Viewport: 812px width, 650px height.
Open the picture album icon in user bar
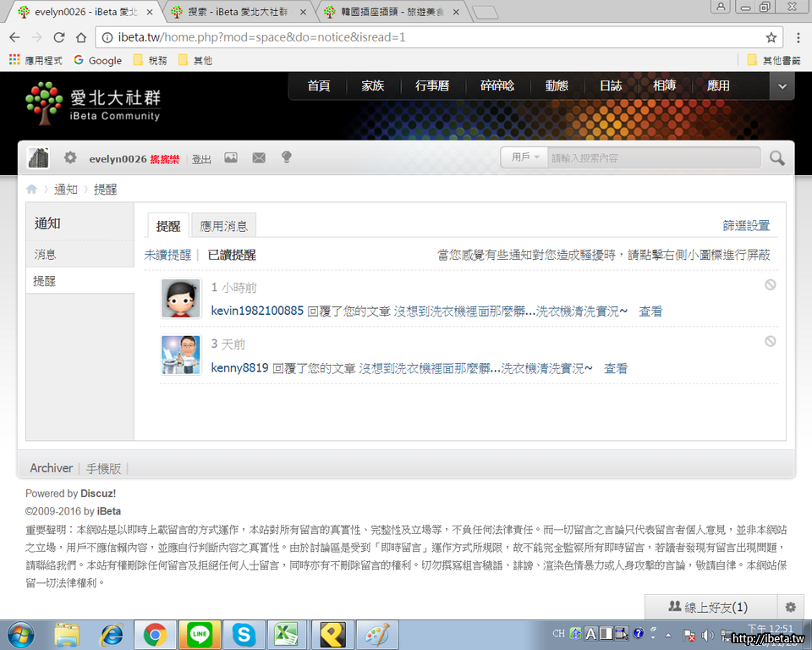[230, 157]
